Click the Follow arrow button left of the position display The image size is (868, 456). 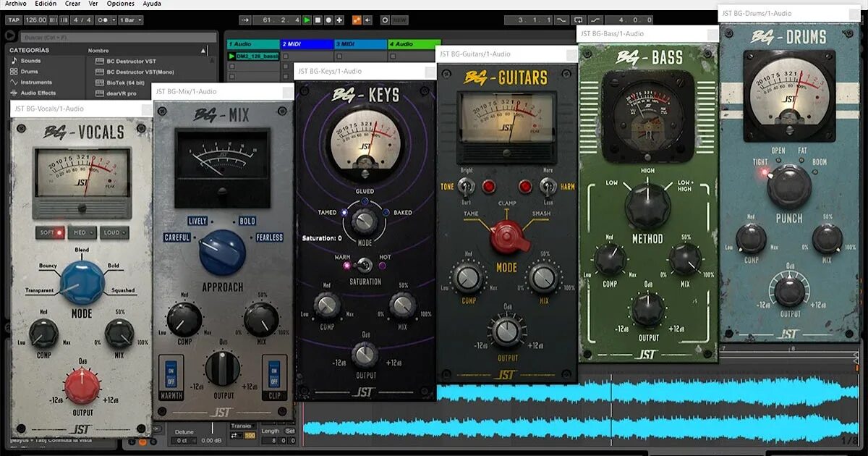[x=245, y=20]
